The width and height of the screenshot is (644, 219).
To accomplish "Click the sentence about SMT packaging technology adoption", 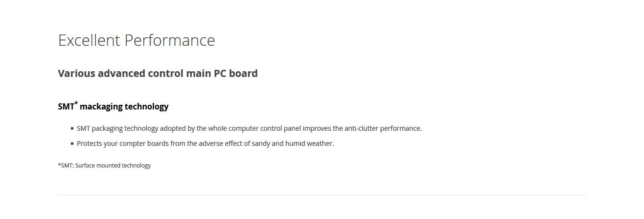I will point(249,128).
